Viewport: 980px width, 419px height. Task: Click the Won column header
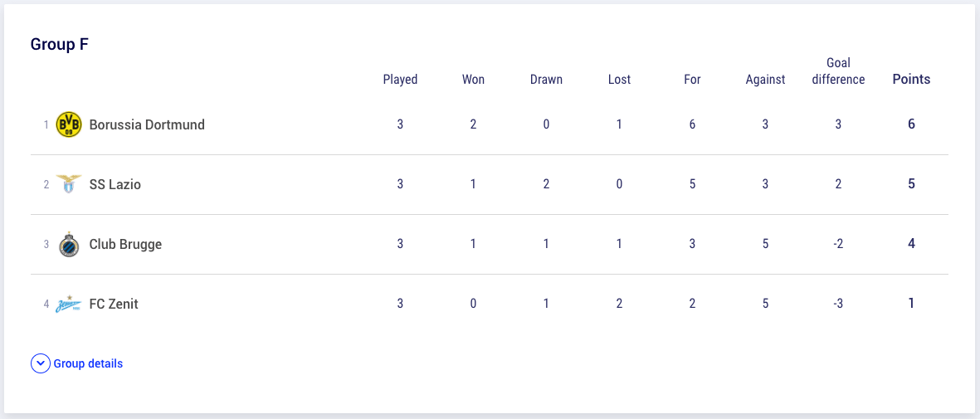point(473,80)
